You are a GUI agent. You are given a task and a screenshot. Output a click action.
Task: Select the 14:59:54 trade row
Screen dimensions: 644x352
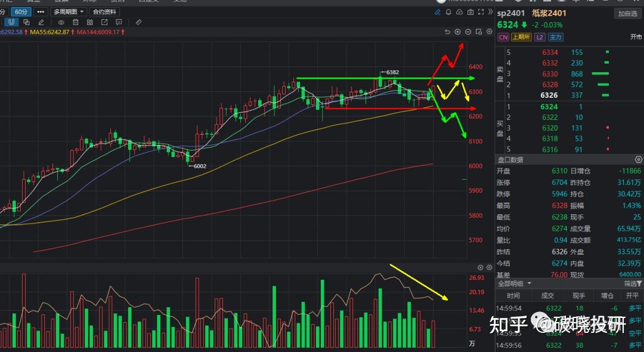pyautogui.click(x=569, y=308)
